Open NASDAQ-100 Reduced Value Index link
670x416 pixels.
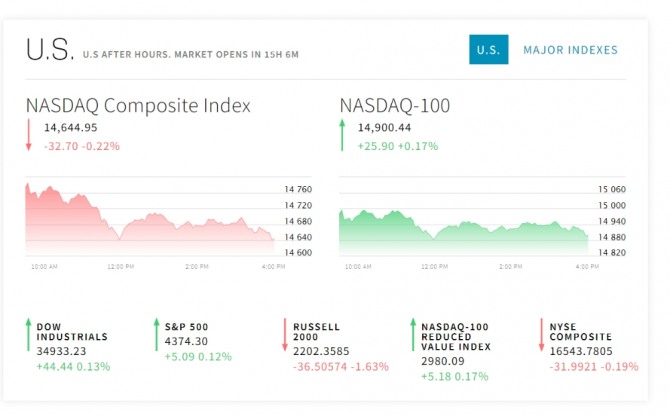pyautogui.click(x=456, y=337)
